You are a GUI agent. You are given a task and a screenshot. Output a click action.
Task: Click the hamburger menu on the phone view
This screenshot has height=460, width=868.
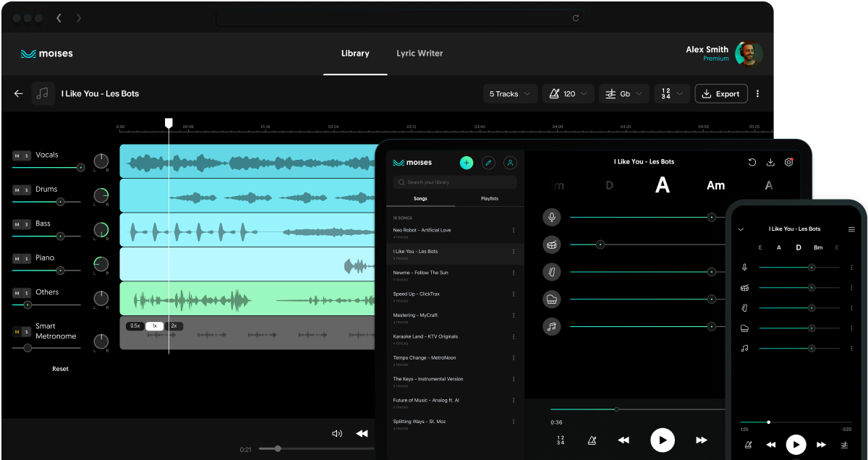[851, 229]
